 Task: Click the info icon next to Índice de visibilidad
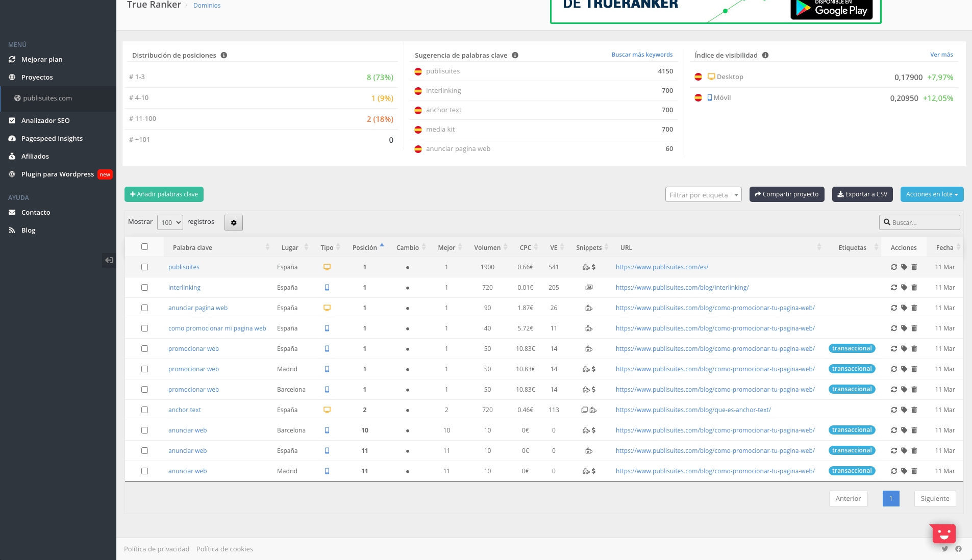765,56
